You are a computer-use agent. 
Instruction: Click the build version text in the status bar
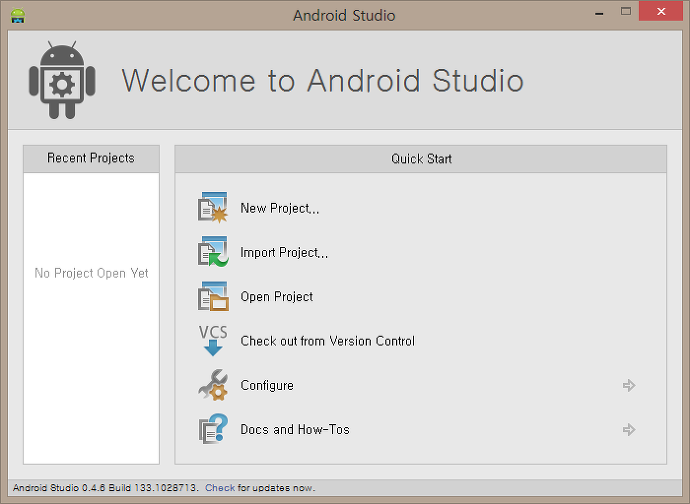[106, 488]
